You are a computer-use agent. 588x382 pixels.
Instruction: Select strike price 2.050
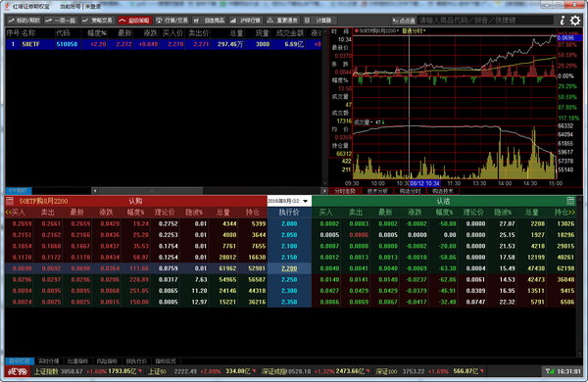pyautogui.click(x=289, y=235)
